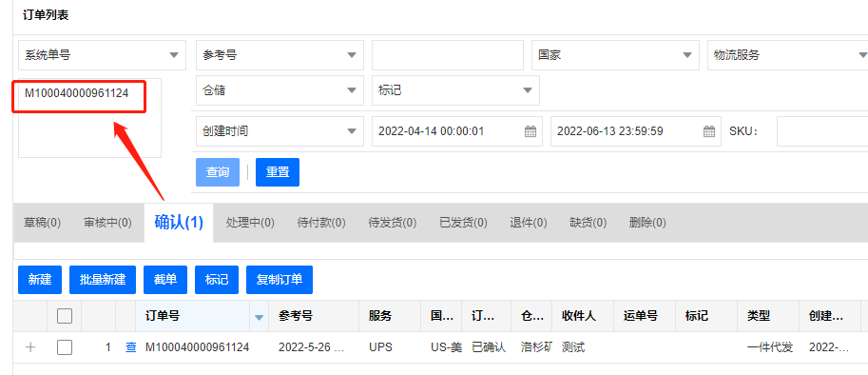
Task: Switch to the 缺货(0) tab
Action: 588,223
